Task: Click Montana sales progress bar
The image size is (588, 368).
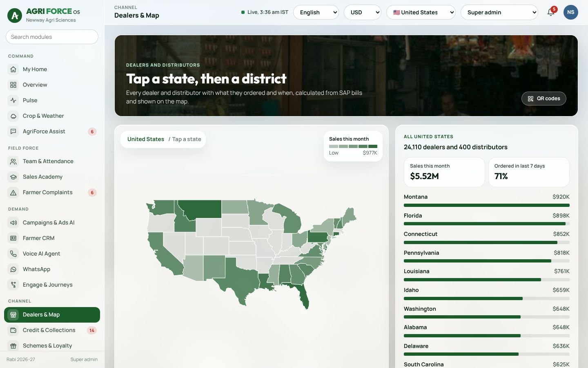Action: tap(487, 205)
